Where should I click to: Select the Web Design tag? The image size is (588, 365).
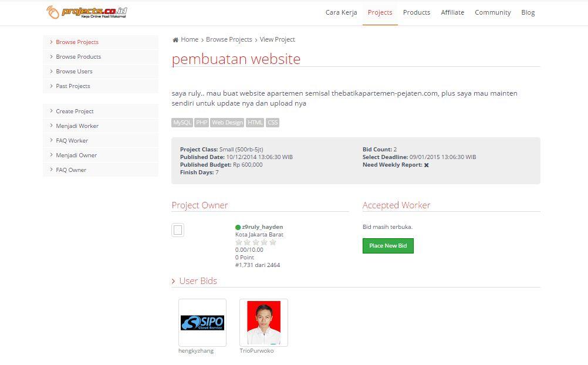coord(227,123)
